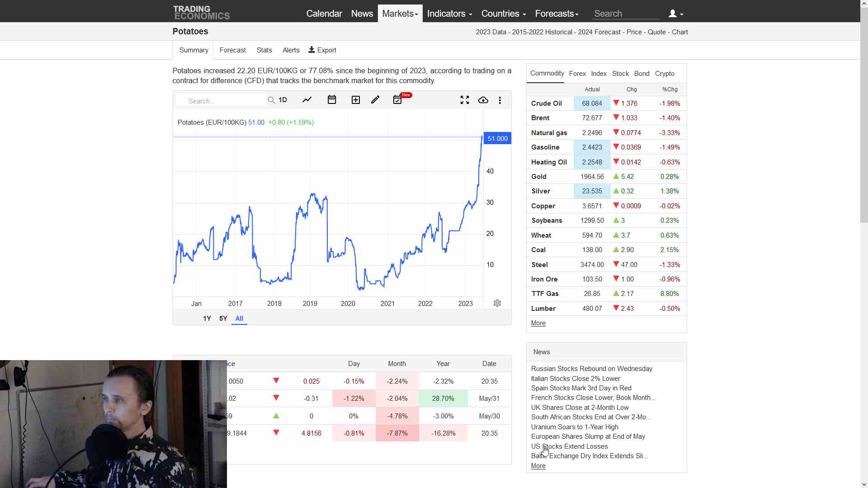Click the add comparison plus icon
Screen dimensions: 868x488
click(x=356, y=100)
